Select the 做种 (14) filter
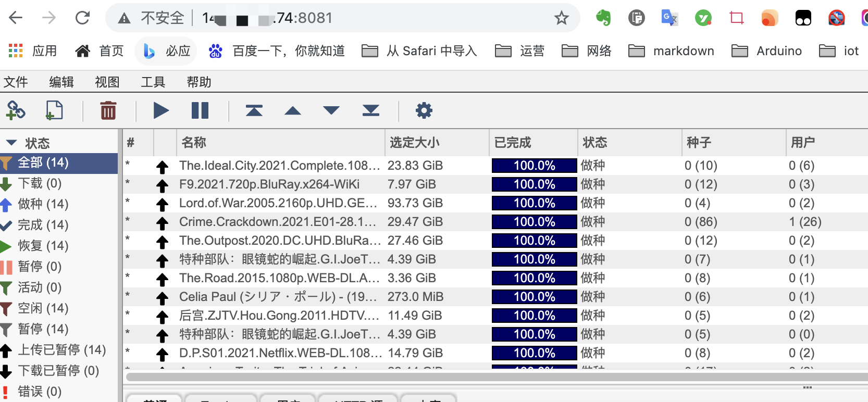 click(43, 204)
